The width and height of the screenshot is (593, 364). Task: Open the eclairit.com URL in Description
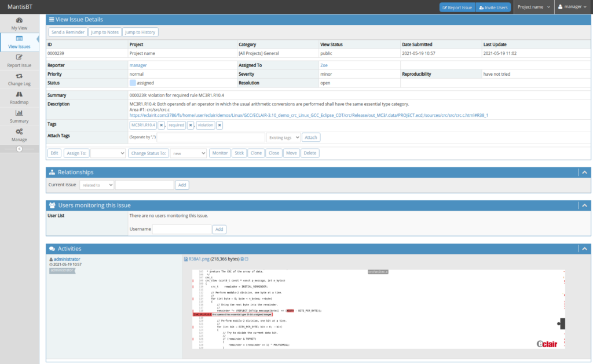pos(309,115)
